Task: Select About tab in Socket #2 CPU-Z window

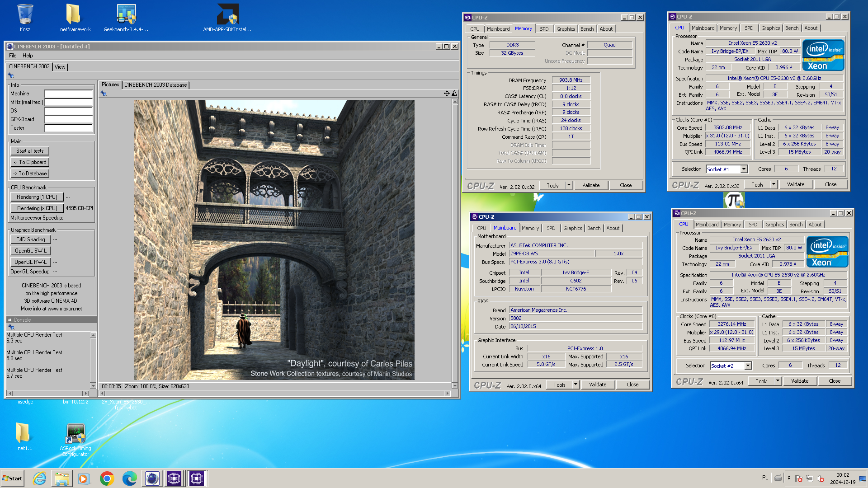Action: click(x=815, y=225)
